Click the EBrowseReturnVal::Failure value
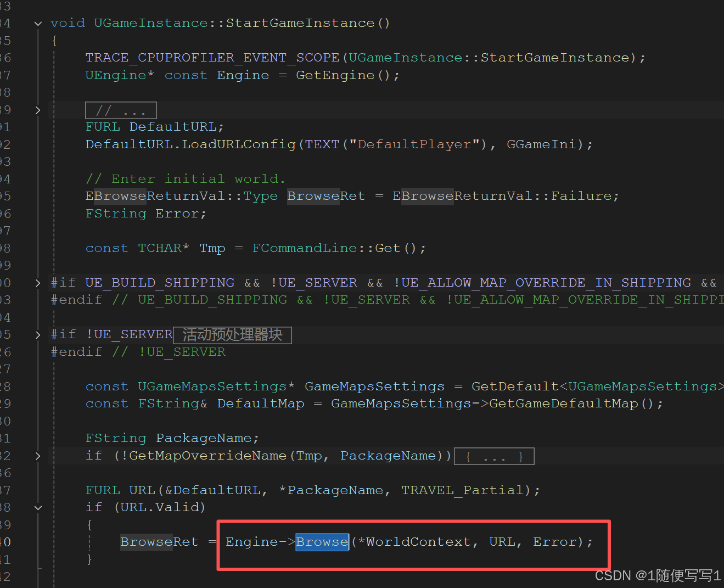Image resolution: width=724 pixels, height=588 pixels. (506, 196)
